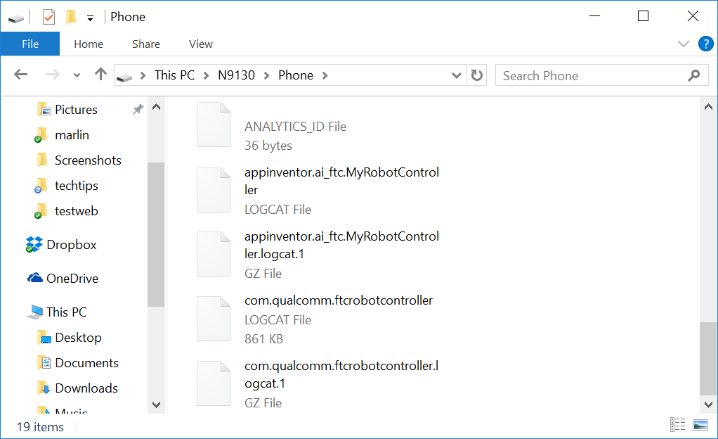Open Downloads under This PC
This screenshot has height=439, width=718.
[x=86, y=388]
